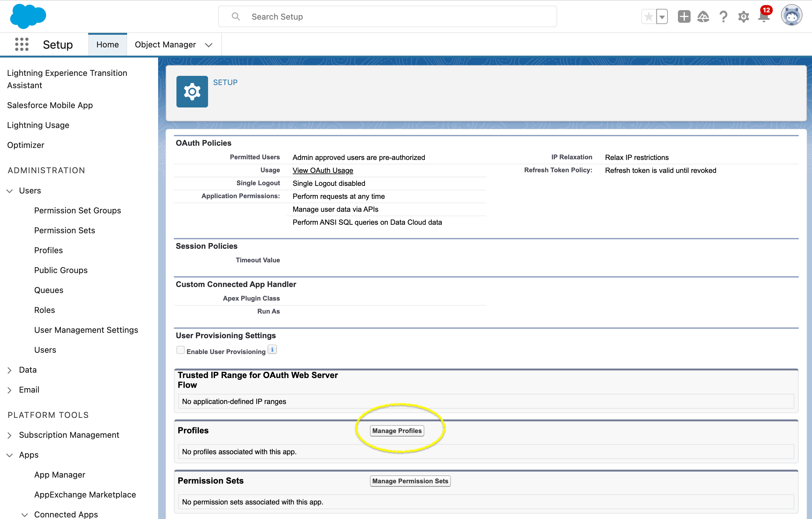
Task: Collapse the Connected Apps section
Action: click(x=25, y=515)
